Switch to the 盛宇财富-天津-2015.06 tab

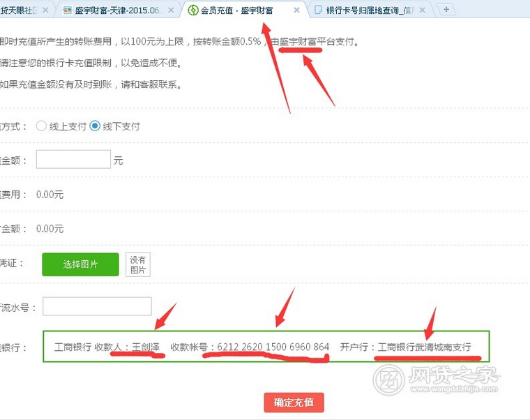pos(117,10)
